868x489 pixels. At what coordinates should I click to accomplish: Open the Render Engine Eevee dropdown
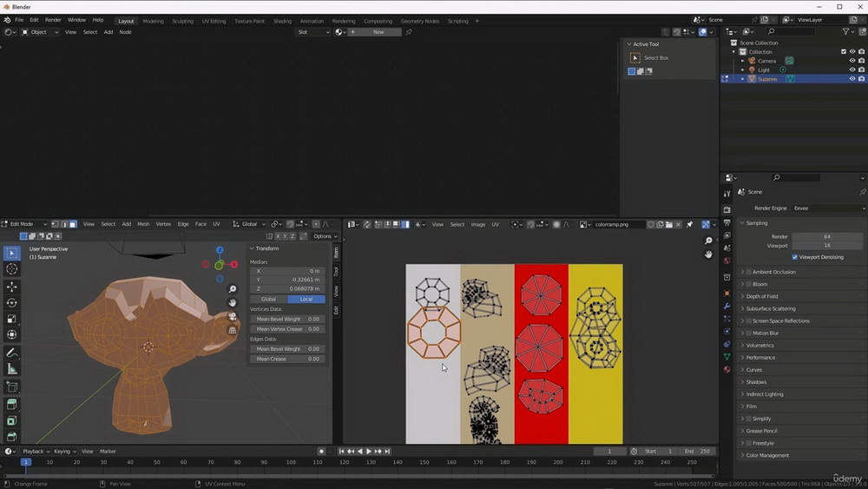pyautogui.click(x=828, y=208)
